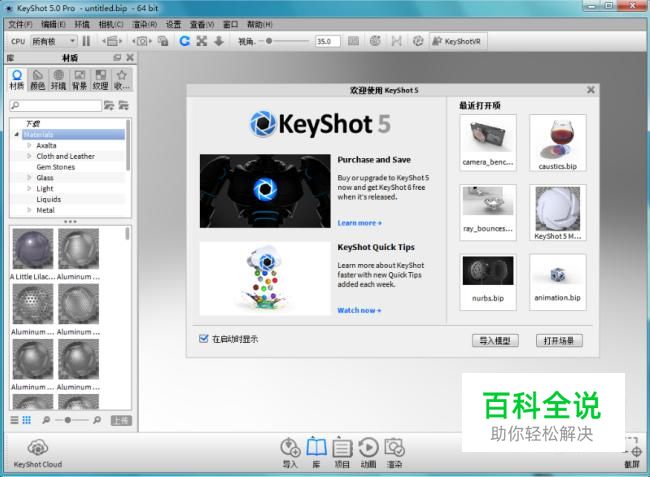
Task: Expand the Axalta folder
Action: coord(29,145)
